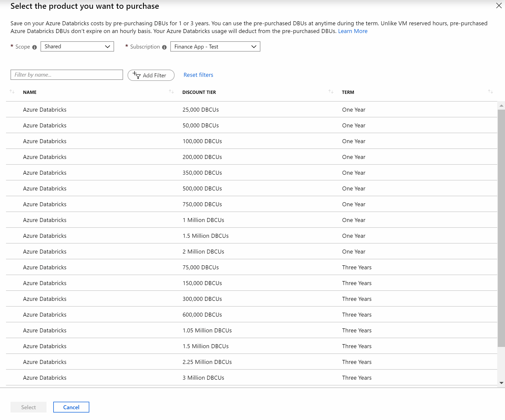505x420 pixels.
Task: Click the Subscription info icon
Action: pos(164,47)
